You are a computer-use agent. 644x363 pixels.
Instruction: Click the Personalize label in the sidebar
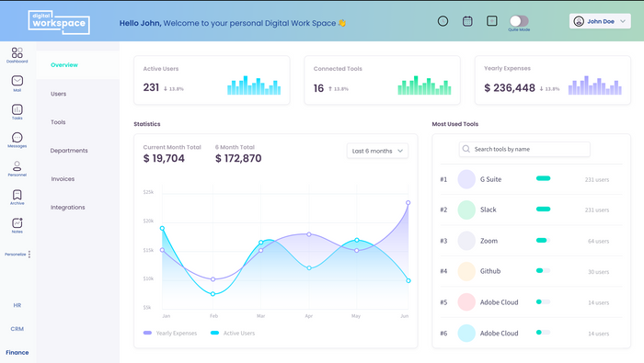click(16, 255)
